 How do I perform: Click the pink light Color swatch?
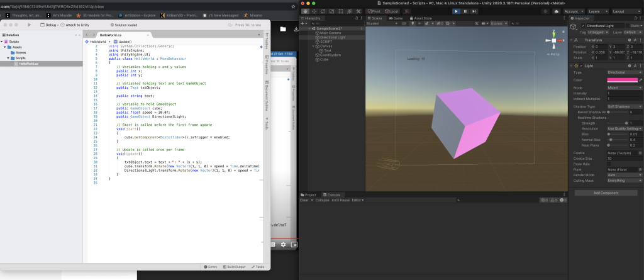[621, 81]
